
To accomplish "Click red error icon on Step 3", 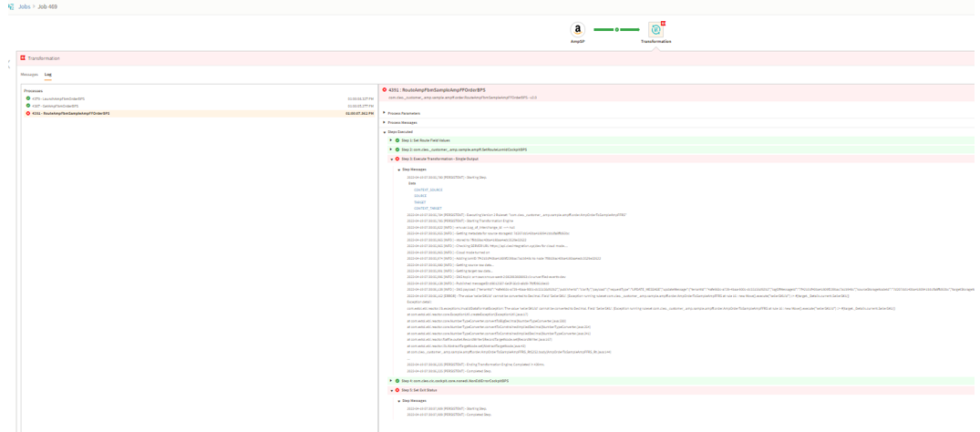I will point(397,159).
